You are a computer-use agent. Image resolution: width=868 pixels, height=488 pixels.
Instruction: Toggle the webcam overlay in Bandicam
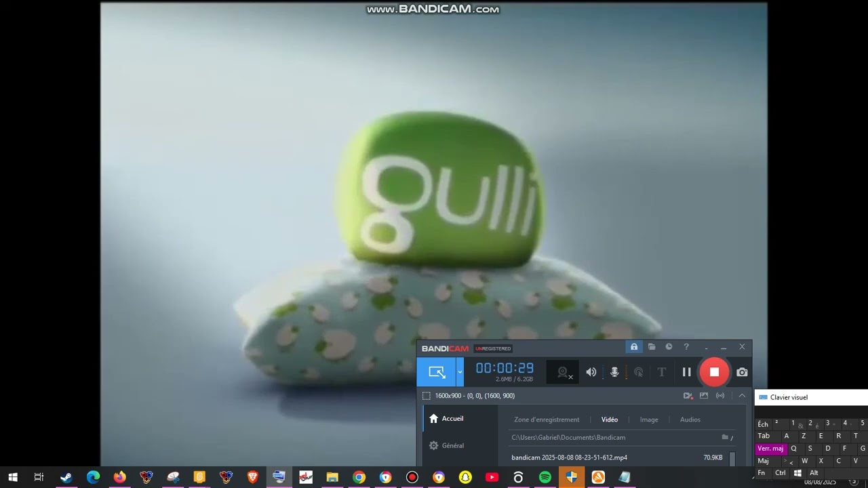tap(563, 372)
